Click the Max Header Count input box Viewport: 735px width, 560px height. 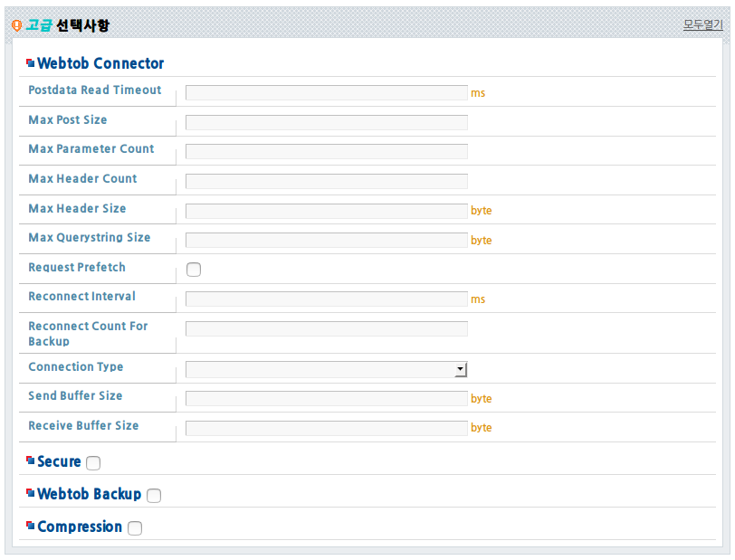click(x=327, y=181)
